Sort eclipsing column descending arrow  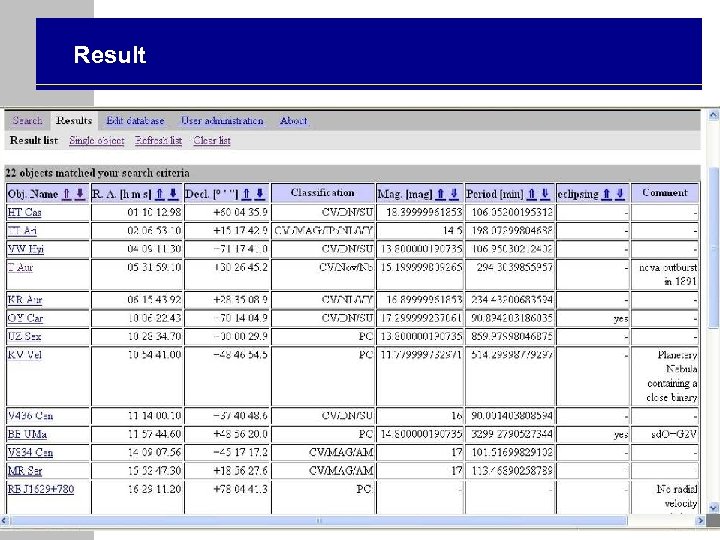pos(620,194)
